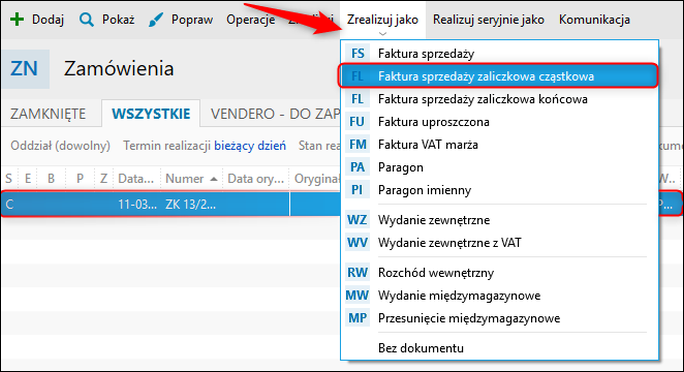The width and height of the screenshot is (684, 372).
Task: Click the S column header
Action: point(9,179)
